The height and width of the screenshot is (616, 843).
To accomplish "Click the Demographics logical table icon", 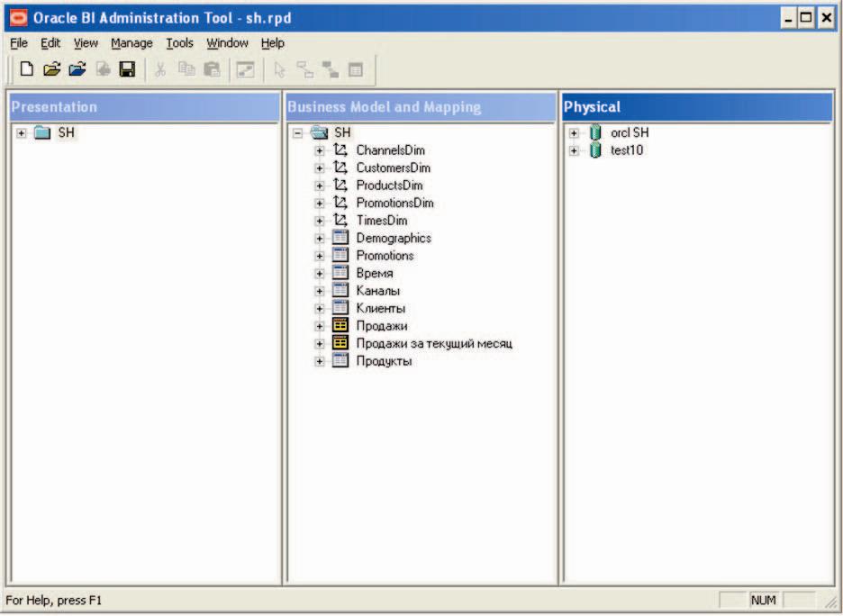I will (x=340, y=237).
